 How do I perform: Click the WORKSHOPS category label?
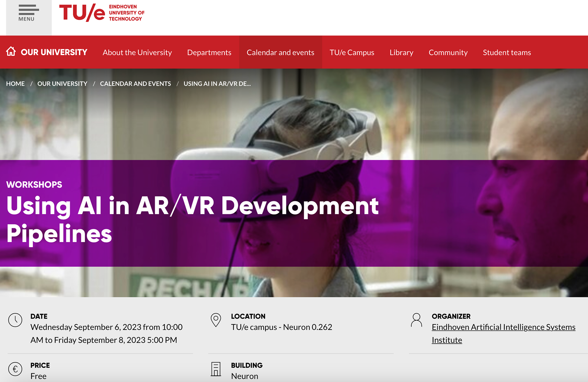[34, 185]
